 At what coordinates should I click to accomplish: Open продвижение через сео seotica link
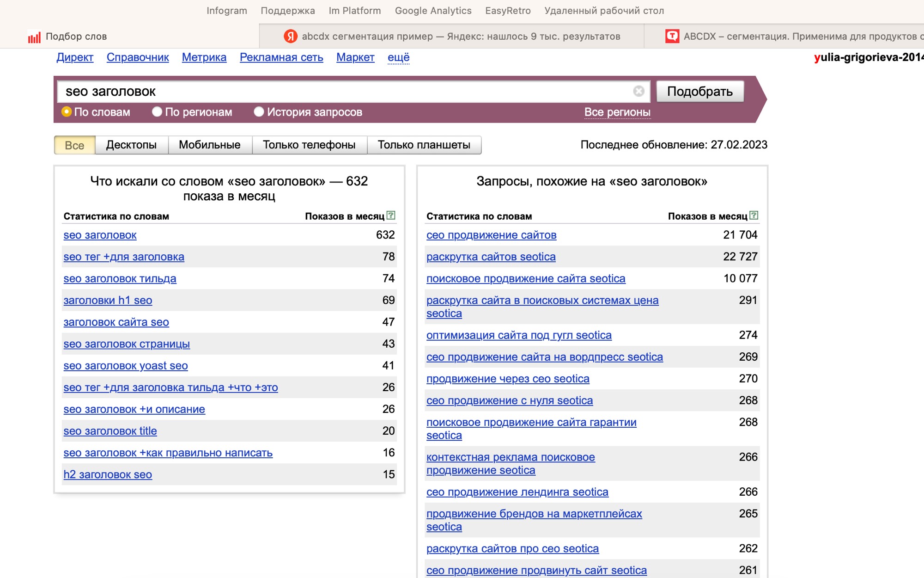[508, 378]
